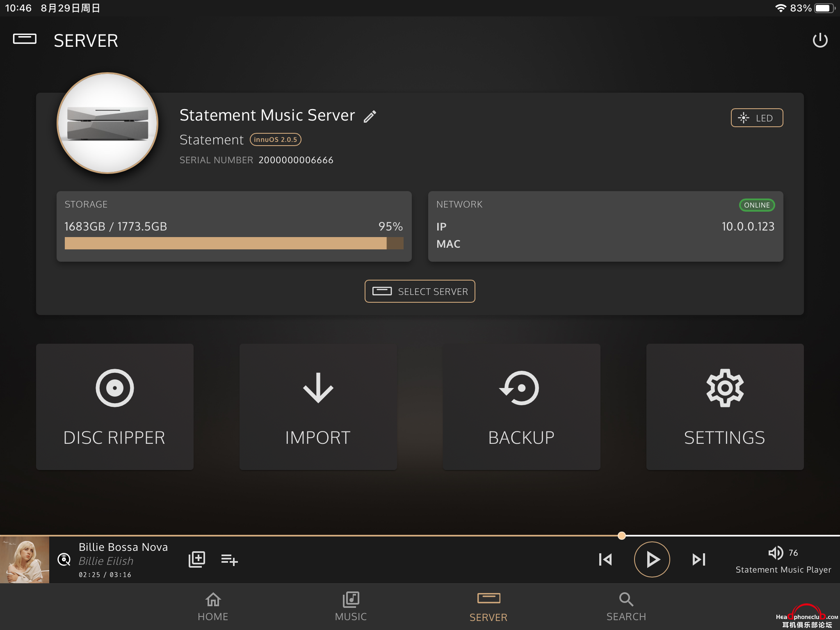
Task: Open the volume speaker icon
Action: [x=776, y=553]
